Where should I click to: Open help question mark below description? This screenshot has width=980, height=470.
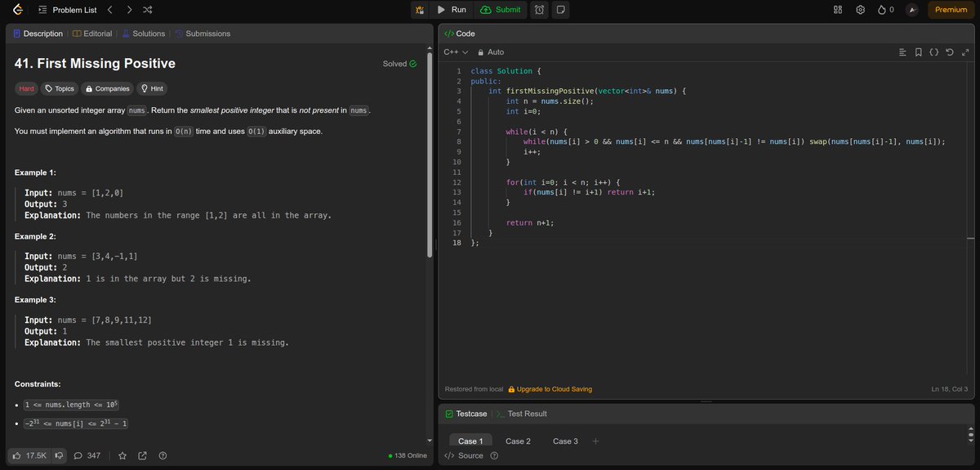[x=163, y=455]
